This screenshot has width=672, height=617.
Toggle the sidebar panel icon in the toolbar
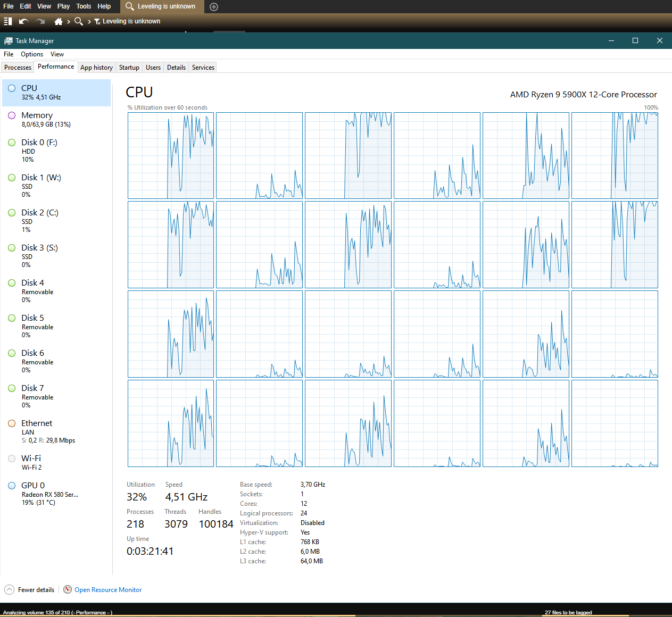point(8,21)
